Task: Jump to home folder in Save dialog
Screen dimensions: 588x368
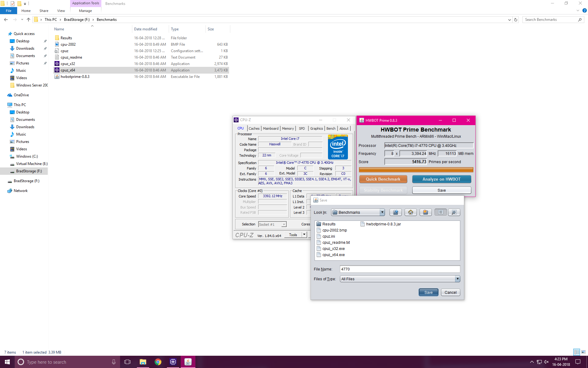Action: coord(410,212)
